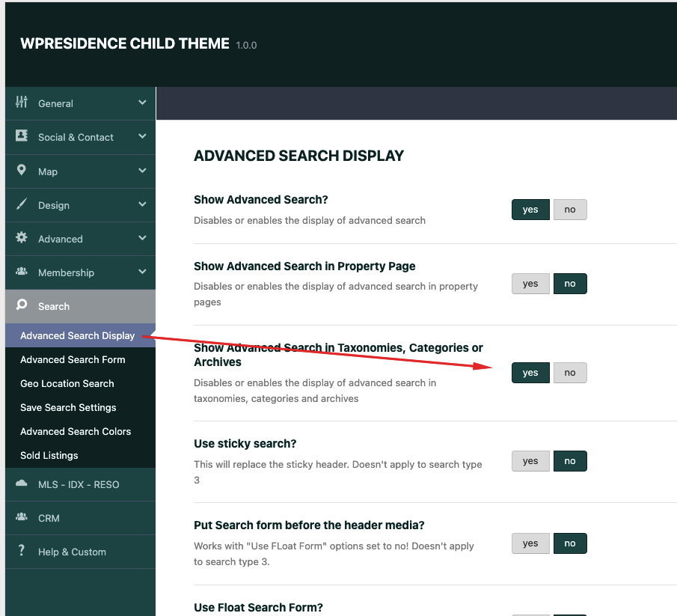Choose no for search in Taxonomies, Categories or Archives
Viewport: 677px width, 616px height.
(570, 373)
